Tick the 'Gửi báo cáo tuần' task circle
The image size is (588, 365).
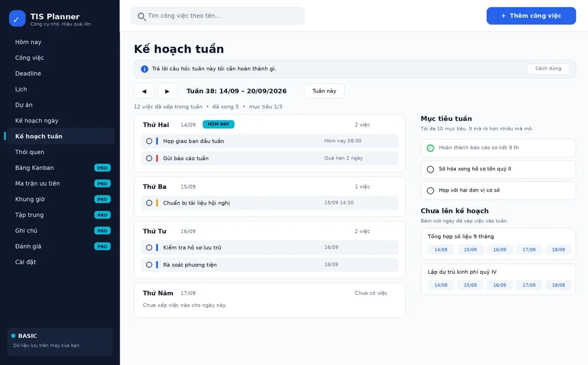[x=149, y=158]
